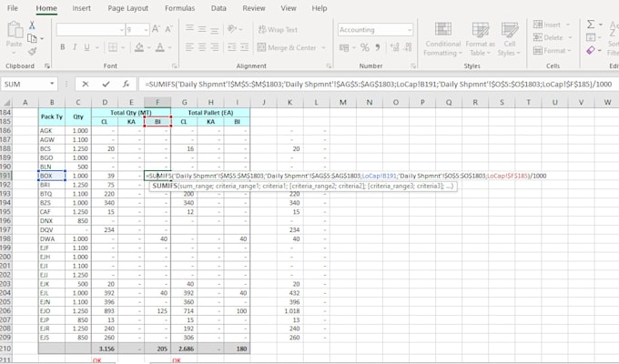Click the Format cells button
Image resolution: width=619 pixels, height=364 pixels.
(552, 51)
